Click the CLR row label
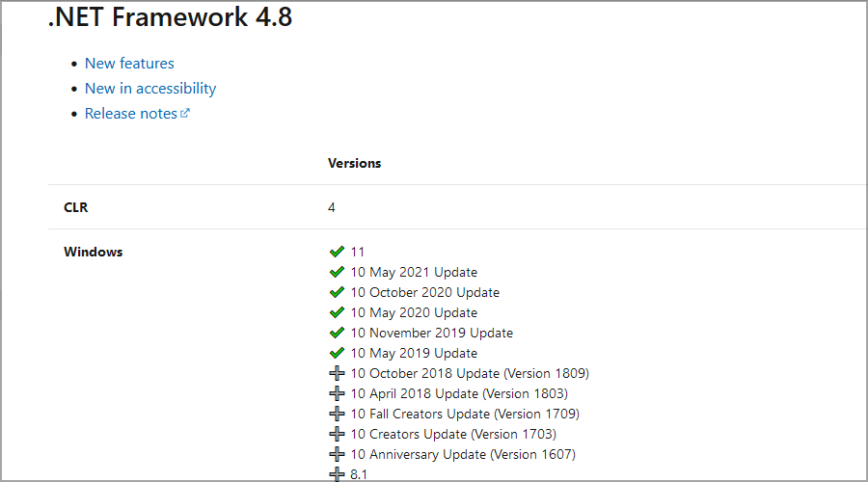 pyautogui.click(x=76, y=207)
